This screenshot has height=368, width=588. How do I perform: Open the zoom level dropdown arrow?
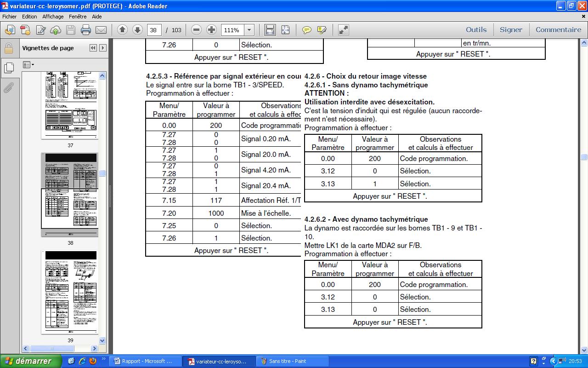tap(249, 30)
